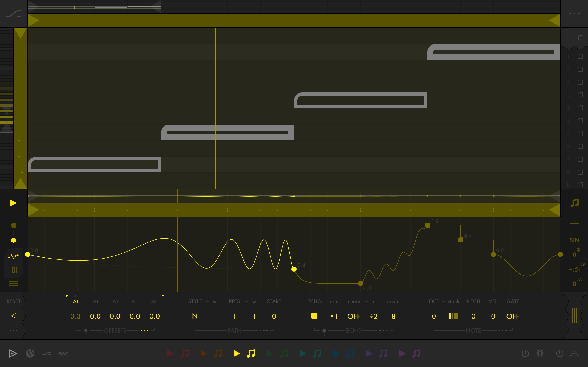Click the globe icon in bottom bar
588x367 pixels.
[x=30, y=353]
